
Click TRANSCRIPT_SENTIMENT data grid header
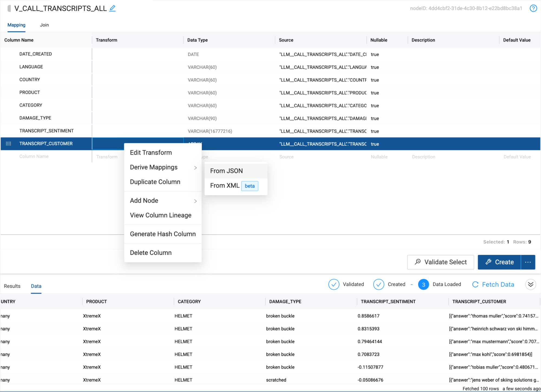tap(388, 302)
